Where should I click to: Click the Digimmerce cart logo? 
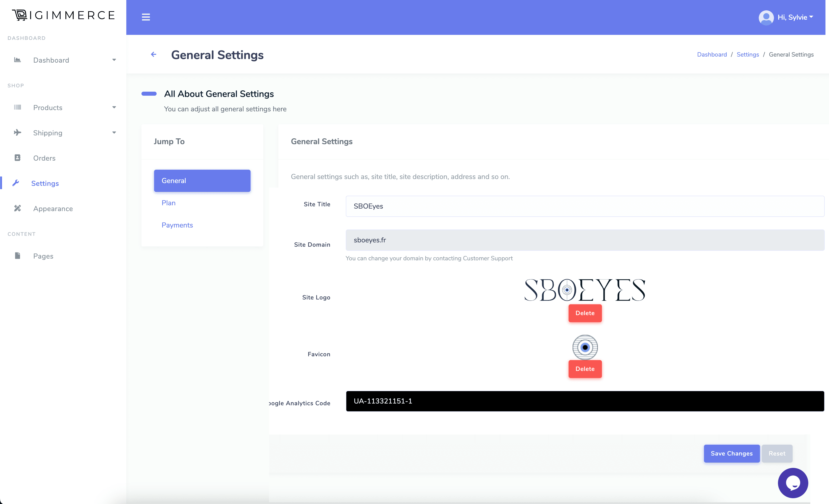click(20, 15)
